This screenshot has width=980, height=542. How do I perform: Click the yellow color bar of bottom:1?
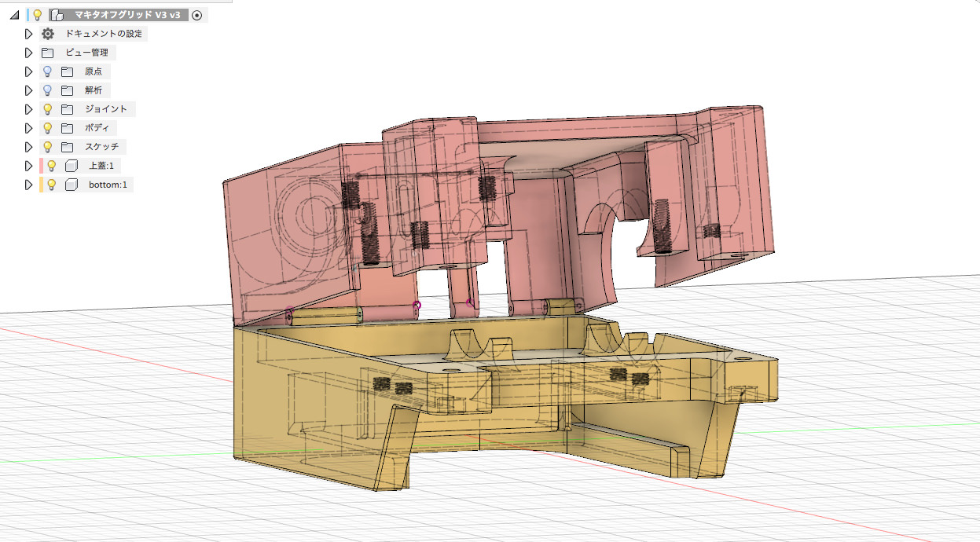tap(41, 185)
